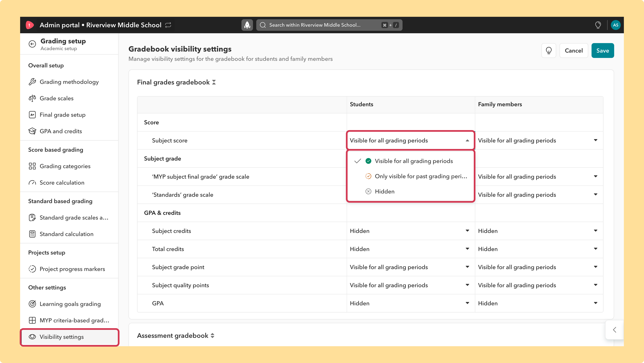The image size is (644, 363).
Task: Click the grid icon for Grading categories
Action: [x=32, y=166]
